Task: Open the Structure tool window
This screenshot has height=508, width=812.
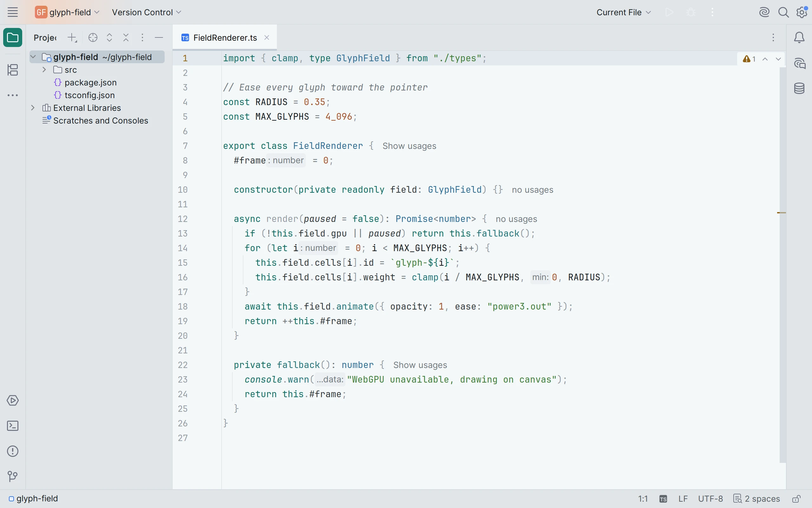Action: pos(13,70)
